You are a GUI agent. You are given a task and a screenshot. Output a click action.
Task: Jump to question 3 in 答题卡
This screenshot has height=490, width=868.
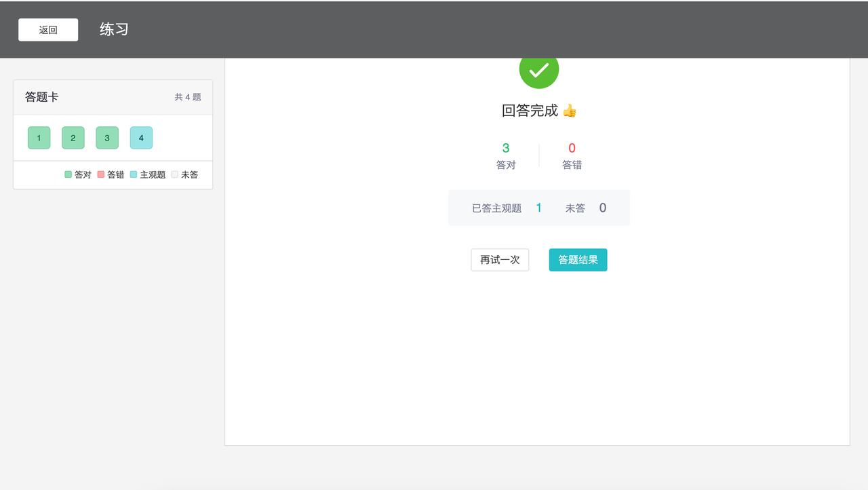click(x=107, y=138)
